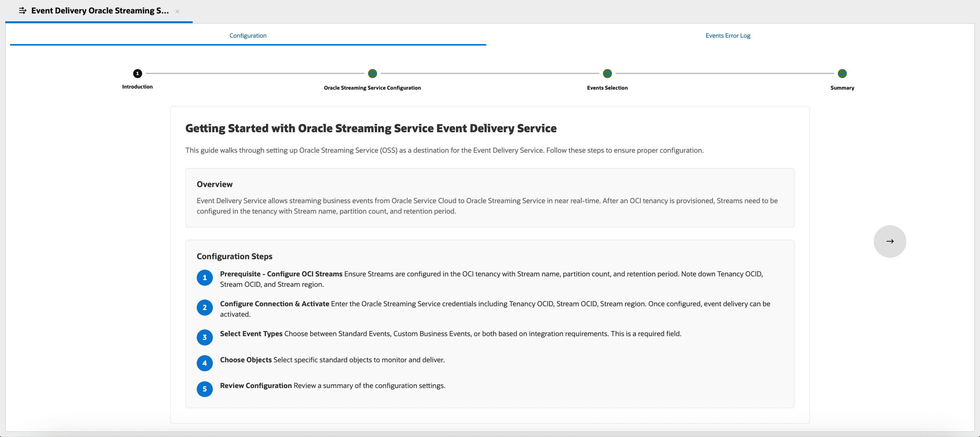Click the blue number 3 step badge

point(204,337)
